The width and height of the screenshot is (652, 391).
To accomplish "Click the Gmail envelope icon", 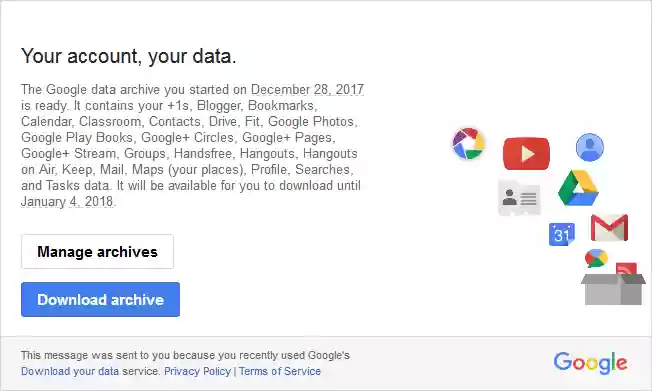I will click(x=610, y=228).
